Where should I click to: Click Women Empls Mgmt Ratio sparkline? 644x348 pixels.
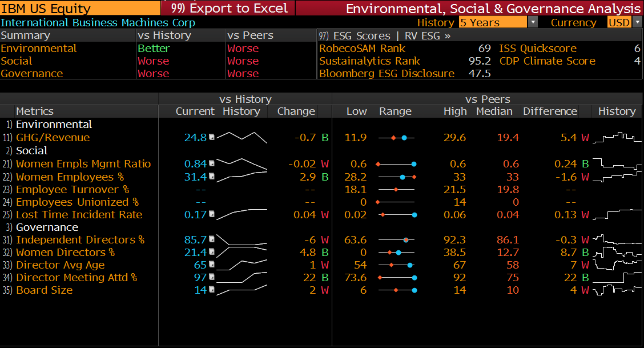click(241, 164)
